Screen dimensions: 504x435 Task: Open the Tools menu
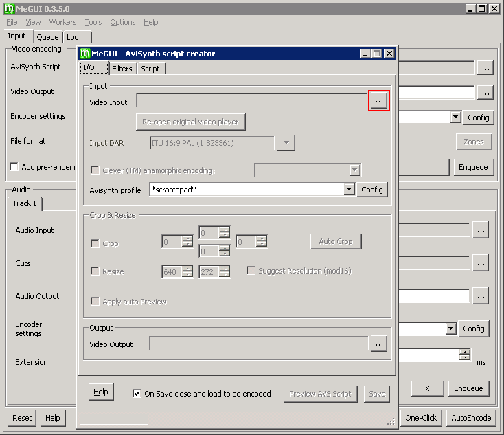[x=93, y=22]
